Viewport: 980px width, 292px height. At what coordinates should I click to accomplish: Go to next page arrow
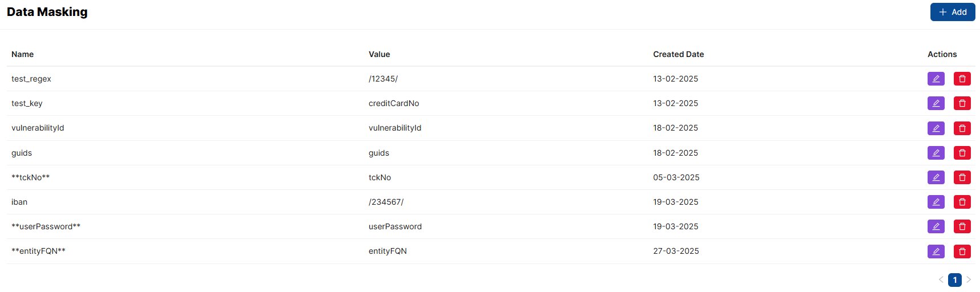click(x=969, y=279)
